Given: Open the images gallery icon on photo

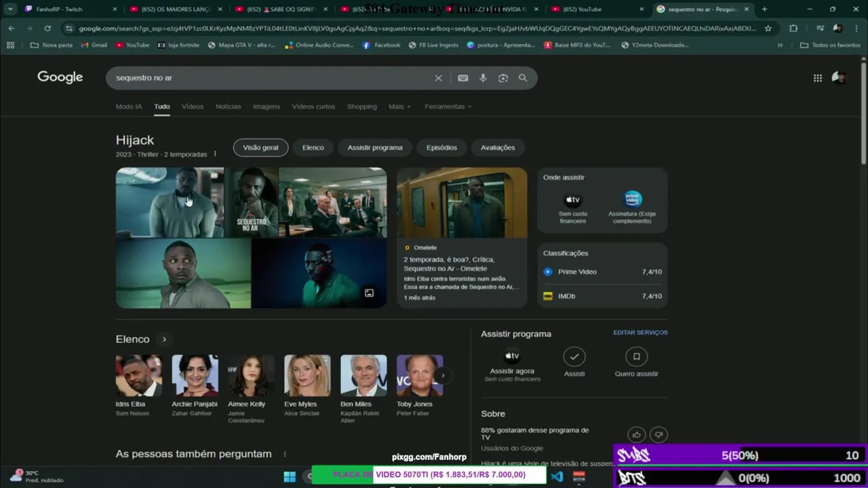Looking at the screenshot, I should click(x=369, y=293).
